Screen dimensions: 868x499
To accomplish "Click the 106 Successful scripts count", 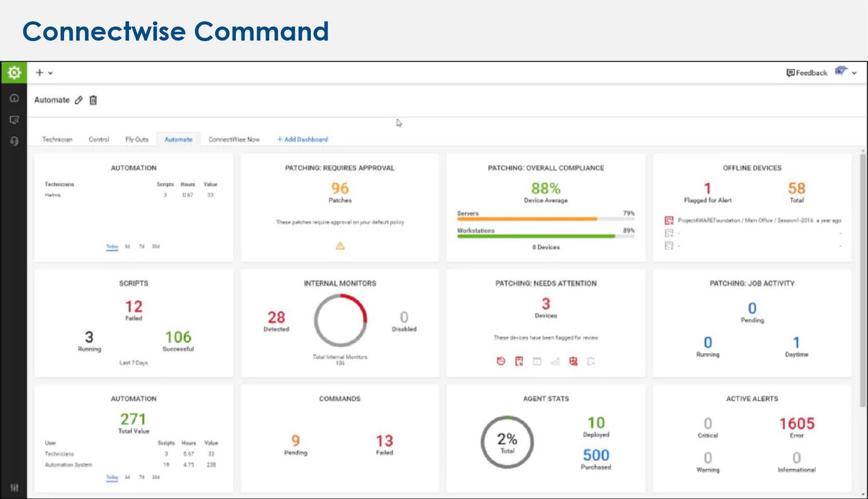I will [x=178, y=337].
